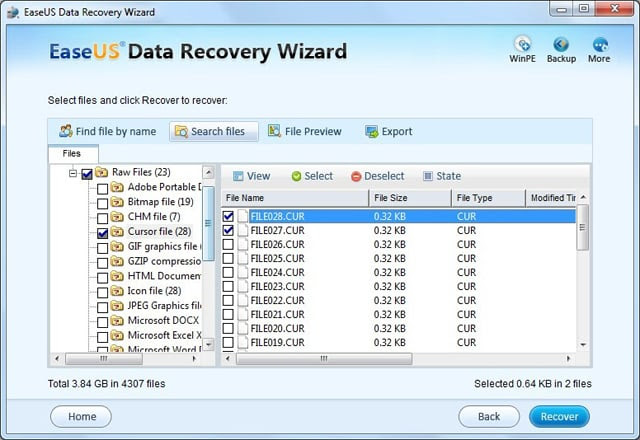The width and height of the screenshot is (640, 440).
Task: Click the red Deselect button
Action: pos(378,176)
